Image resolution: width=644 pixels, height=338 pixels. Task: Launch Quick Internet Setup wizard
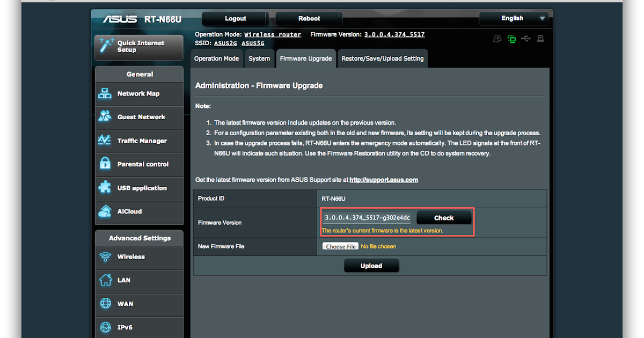pos(138,47)
